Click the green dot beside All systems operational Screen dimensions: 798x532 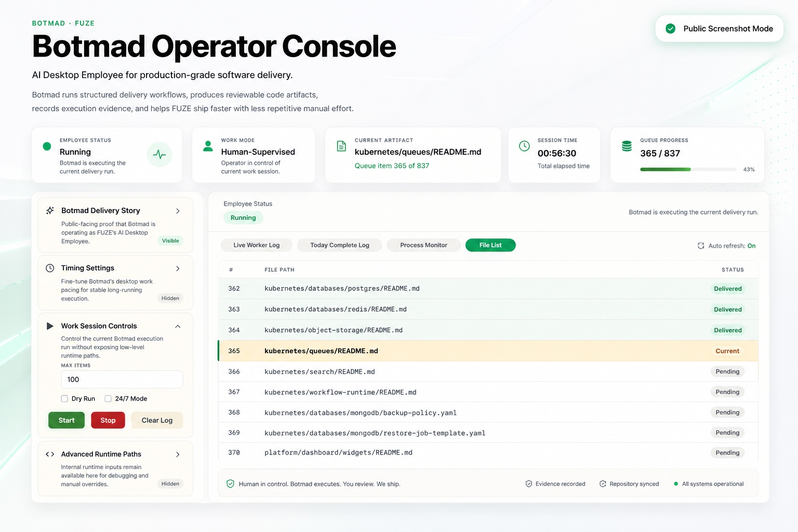pyautogui.click(x=676, y=484)
